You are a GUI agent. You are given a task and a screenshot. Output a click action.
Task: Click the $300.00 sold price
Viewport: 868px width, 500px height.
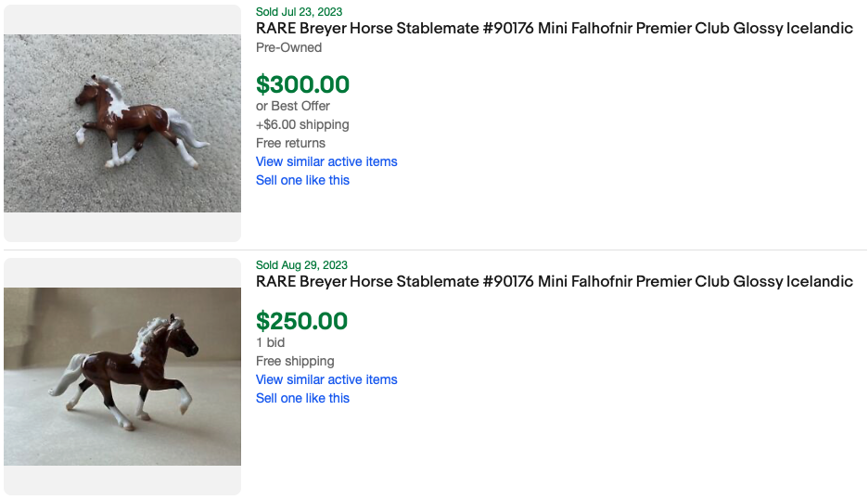(x=302, y=84)
